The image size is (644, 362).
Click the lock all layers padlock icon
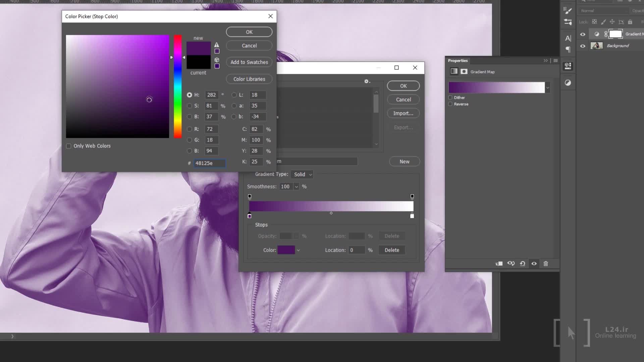click(x=630, y=22)
